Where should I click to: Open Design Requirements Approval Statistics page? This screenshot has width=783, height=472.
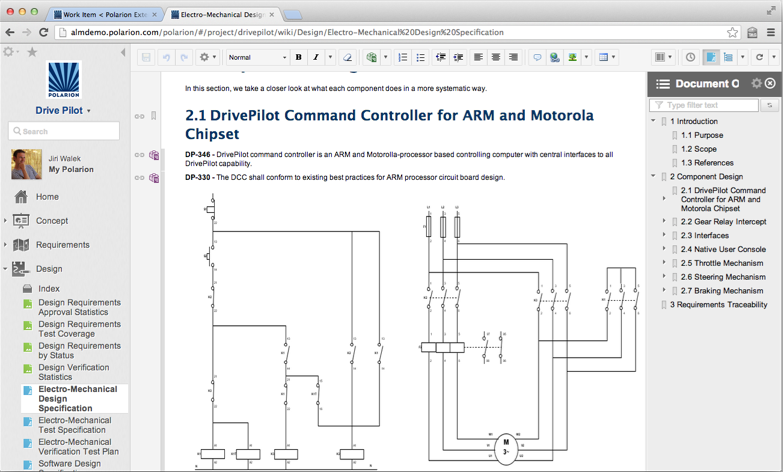(79, 307)
